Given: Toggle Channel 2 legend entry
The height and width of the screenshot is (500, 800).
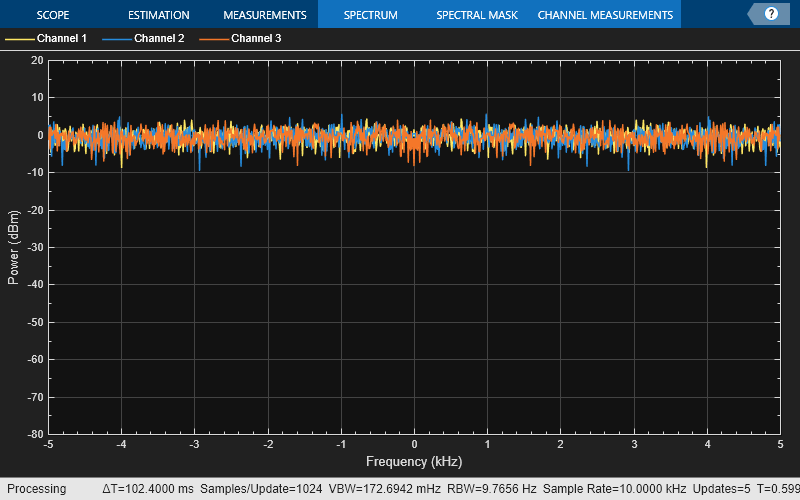Looking at the screenshot, I should coord(143,38).
